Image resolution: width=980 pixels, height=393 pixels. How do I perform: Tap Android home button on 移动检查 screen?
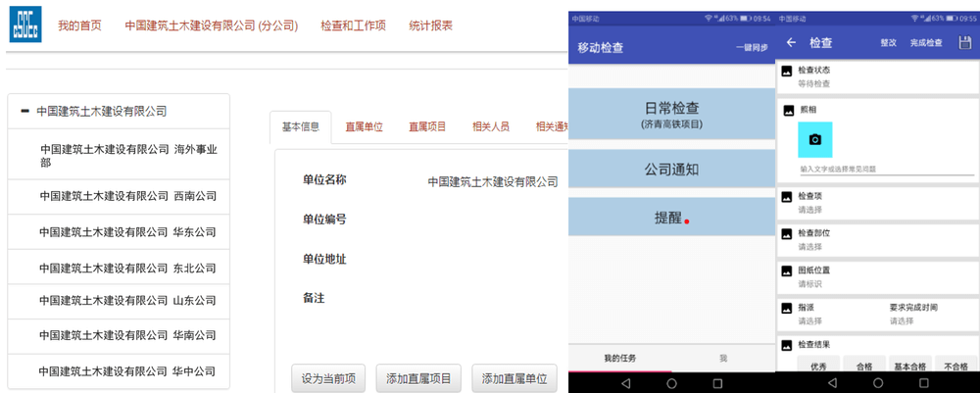click(x=672, y=383)
